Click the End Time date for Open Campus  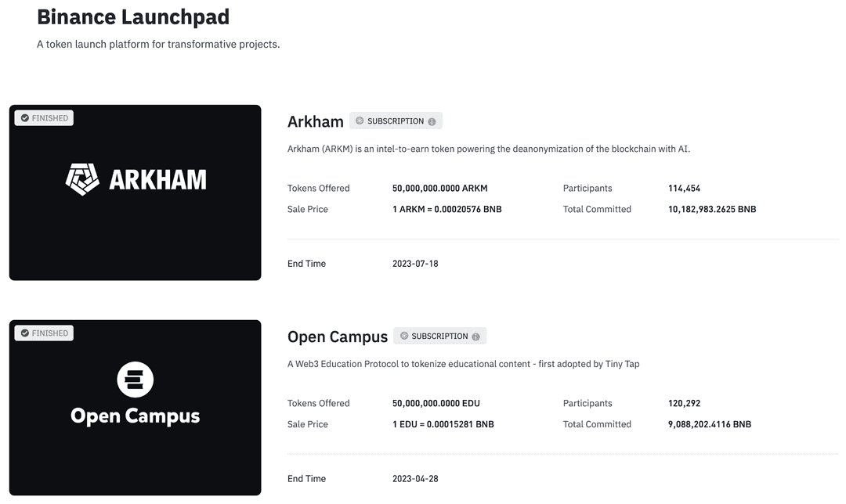414,478
